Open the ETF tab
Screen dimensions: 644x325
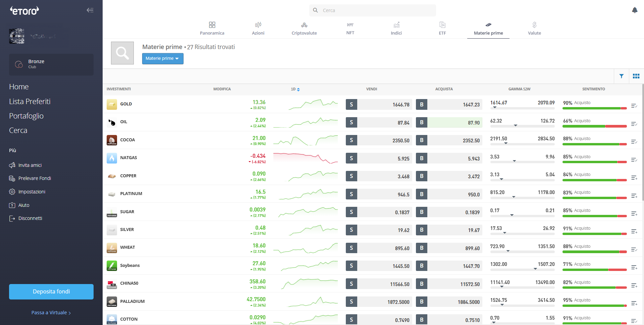442,28
